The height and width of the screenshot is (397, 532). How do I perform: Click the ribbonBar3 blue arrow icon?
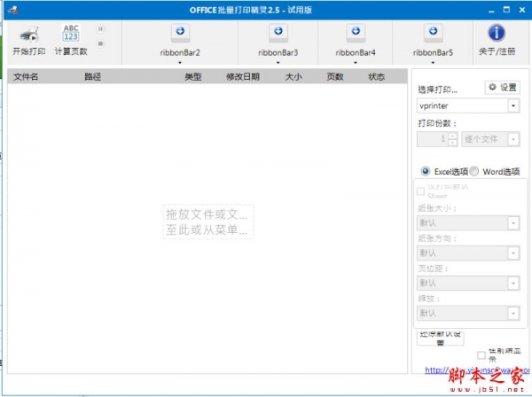[x=278, y=31]
